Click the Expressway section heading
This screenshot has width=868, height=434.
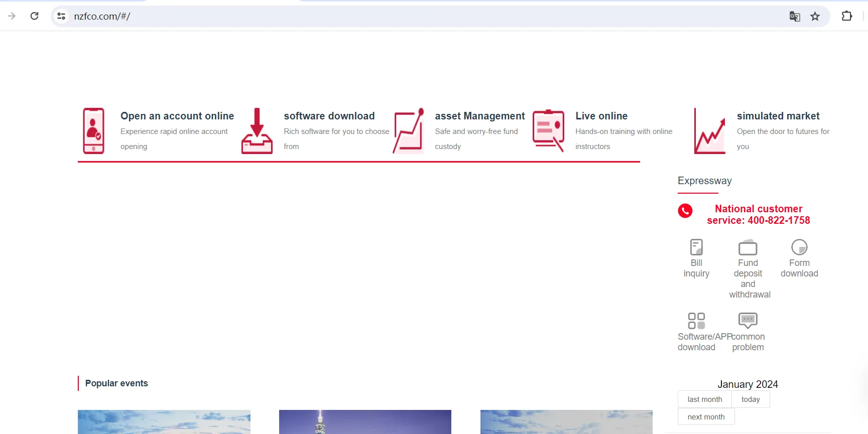pos(705,181)
